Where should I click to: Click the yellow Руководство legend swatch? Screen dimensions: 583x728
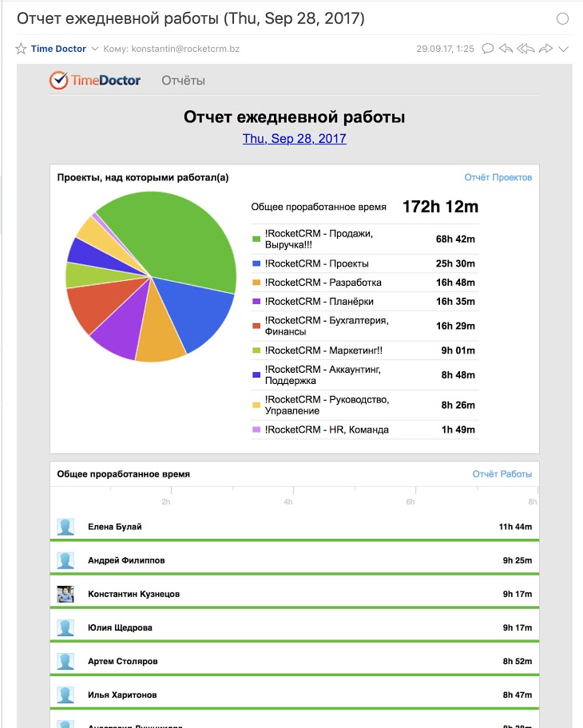click(256, 406)
